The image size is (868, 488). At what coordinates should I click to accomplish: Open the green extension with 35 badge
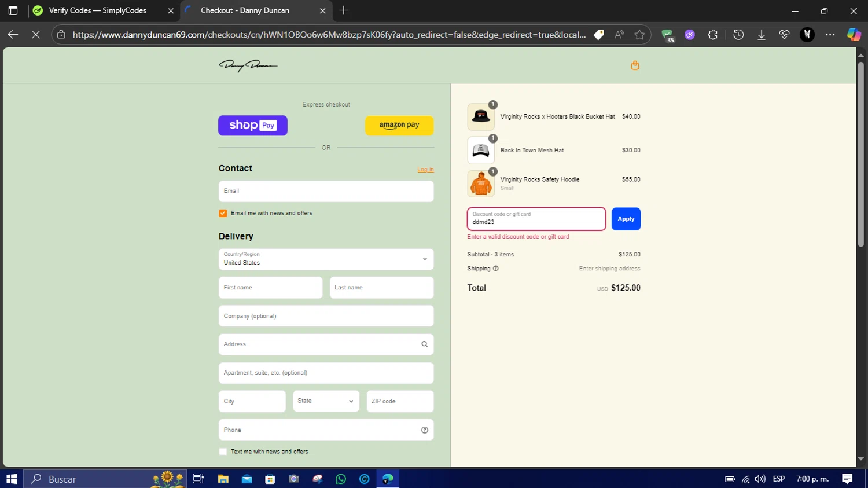(x=668, y=35)
